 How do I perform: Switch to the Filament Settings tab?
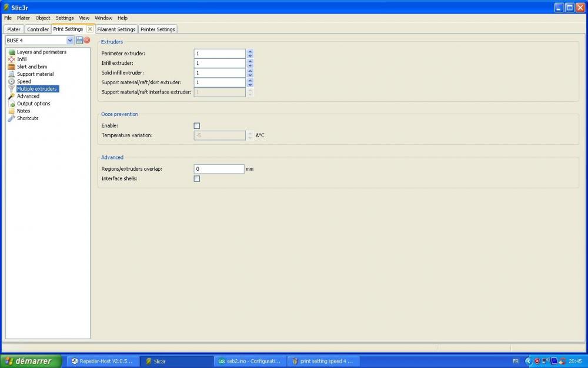coord(116,29)
